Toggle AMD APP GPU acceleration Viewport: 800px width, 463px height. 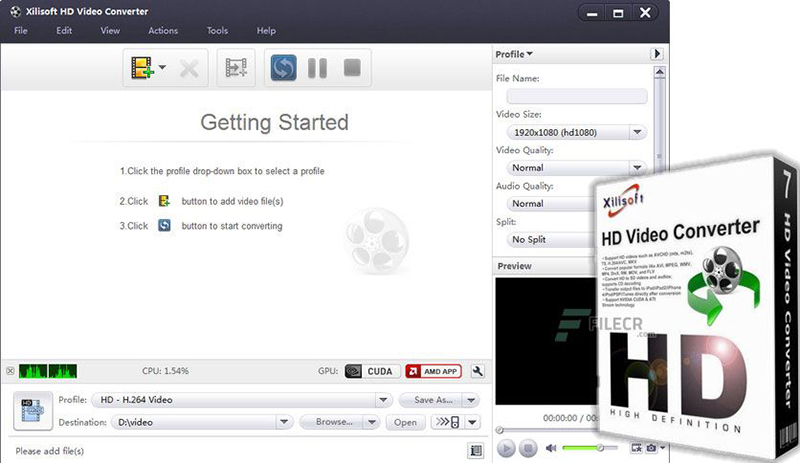pos(433,371)
